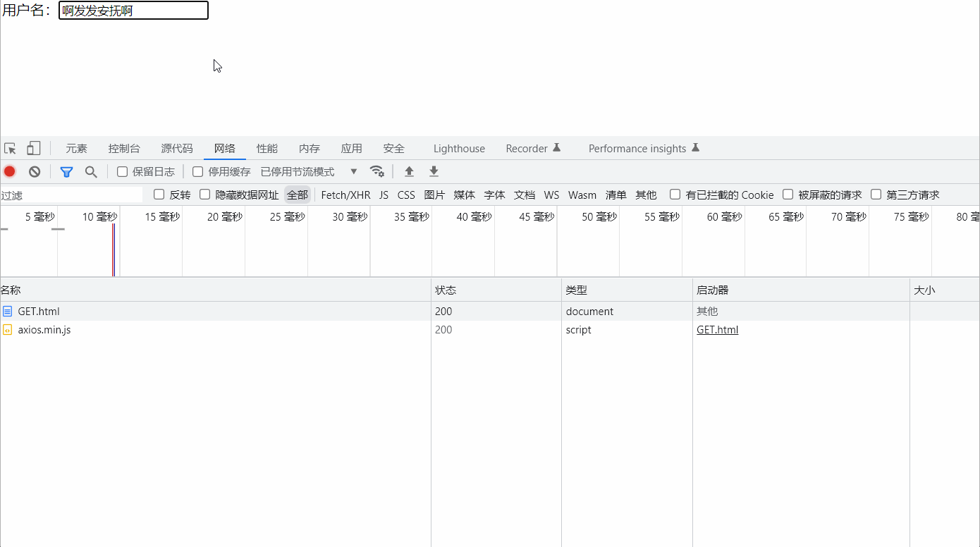This screenshot has width=980, height=547.
Task: Check the 被屏蔽的请求 checkbox
Action: pos(788,195)
